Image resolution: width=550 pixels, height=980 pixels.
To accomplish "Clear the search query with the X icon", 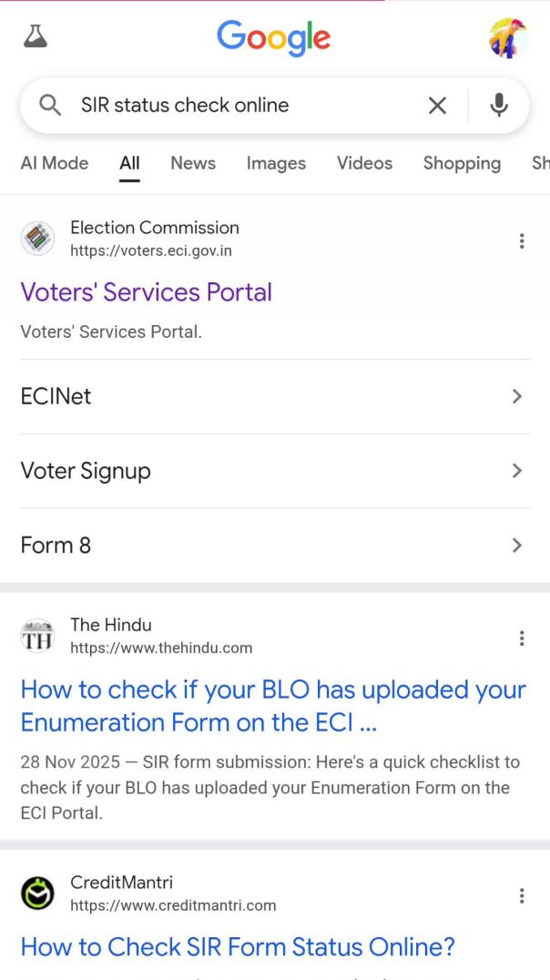I will tap(436, 105).
